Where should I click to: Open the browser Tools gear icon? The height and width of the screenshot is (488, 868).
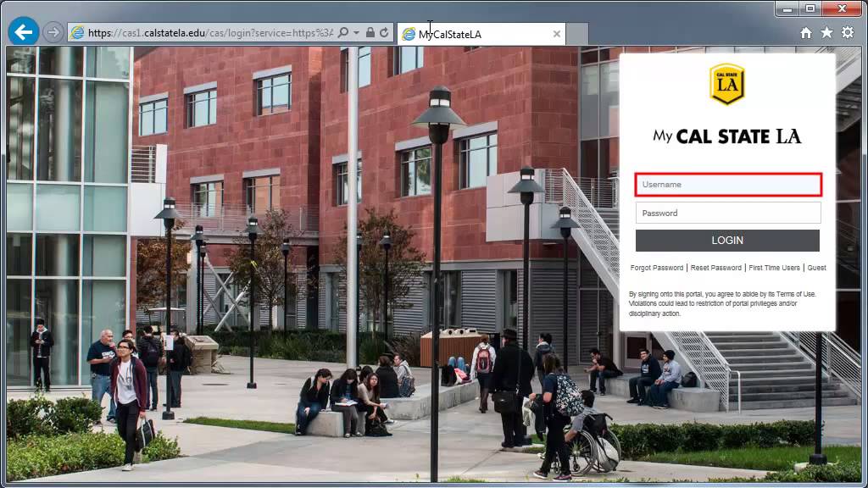click(848, 33)
